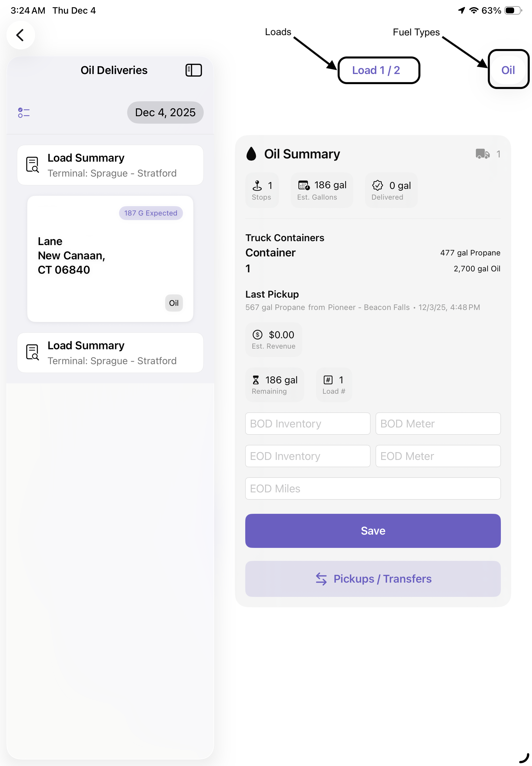This screenshot has width=532, height=766.
Task: Open the second Load Summary card
Action: pyautogui.click(x=110, y=353)
